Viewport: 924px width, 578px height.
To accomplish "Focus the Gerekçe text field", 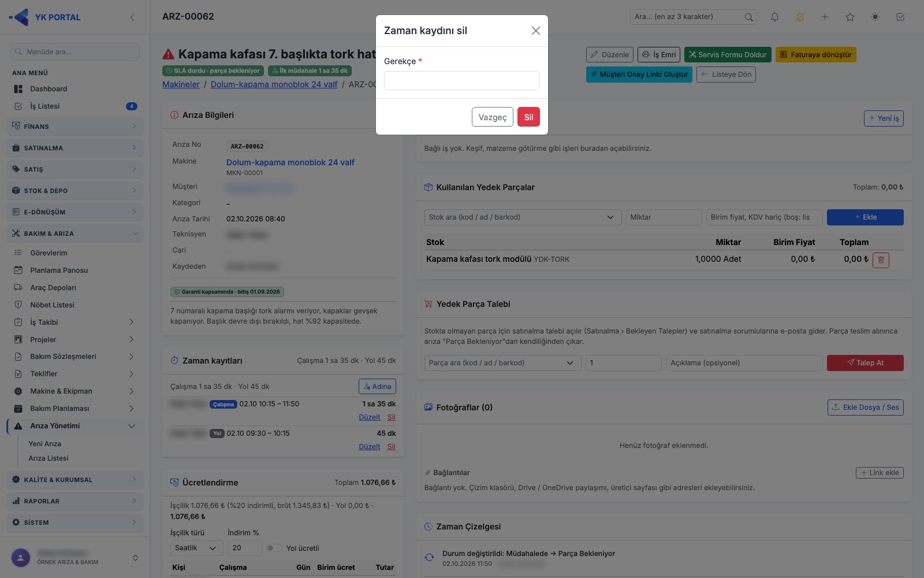I will click(462, 80).
